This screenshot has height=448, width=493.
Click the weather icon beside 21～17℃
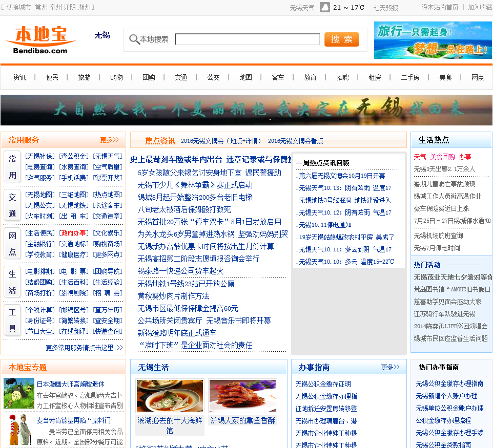[325, 7]
